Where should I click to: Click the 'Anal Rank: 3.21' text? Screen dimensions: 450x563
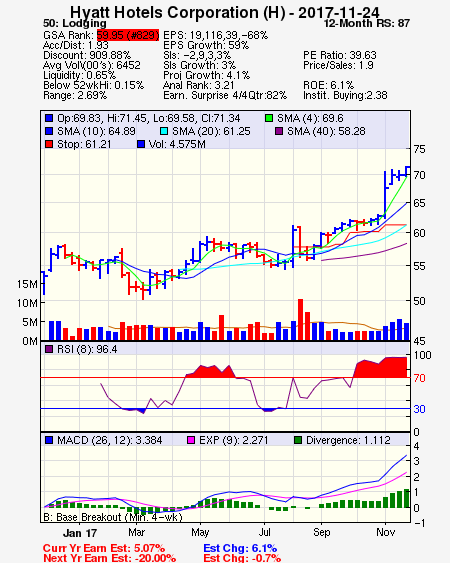point(199,85)
